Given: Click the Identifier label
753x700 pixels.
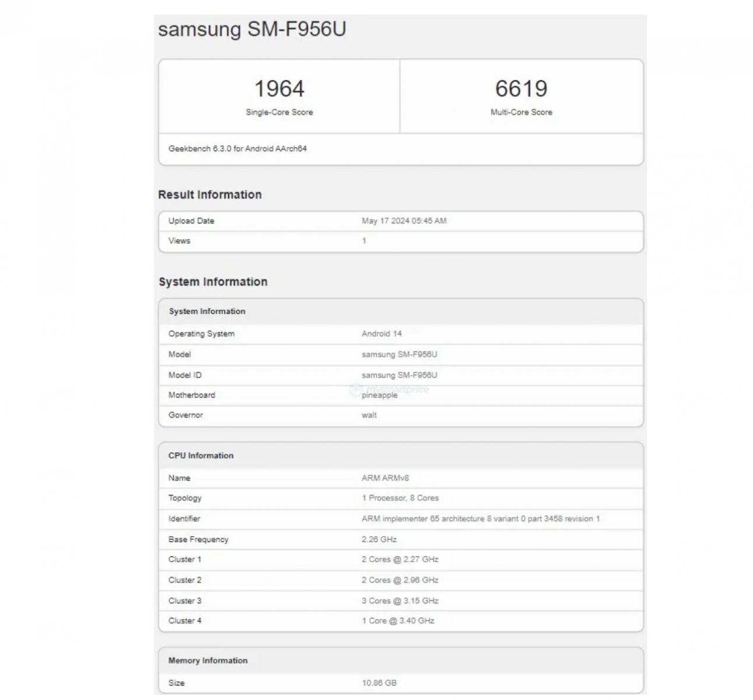Looking at the screenshot, I should click(x=184, y=519).
